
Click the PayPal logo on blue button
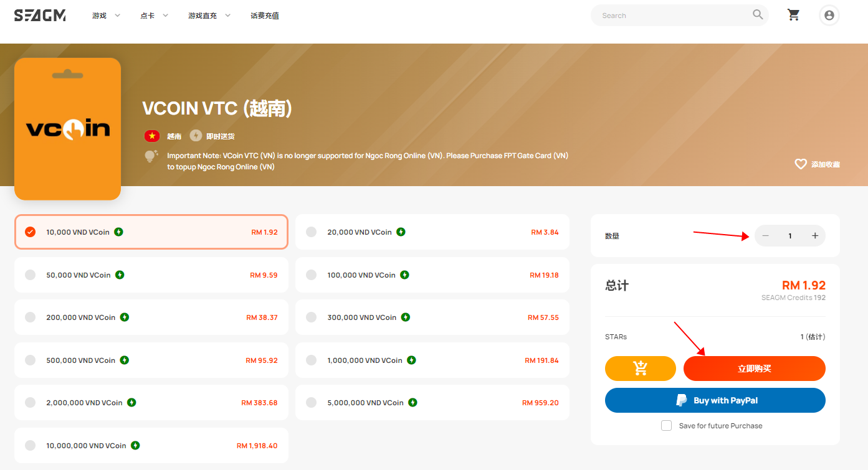pyautogui.click(x=682, y=400)
